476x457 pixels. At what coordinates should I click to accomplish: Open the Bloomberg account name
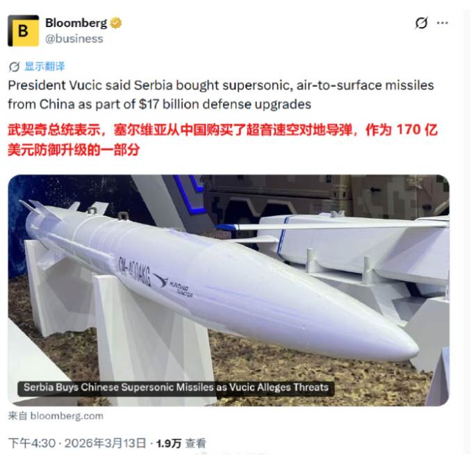tap(76, 23)
